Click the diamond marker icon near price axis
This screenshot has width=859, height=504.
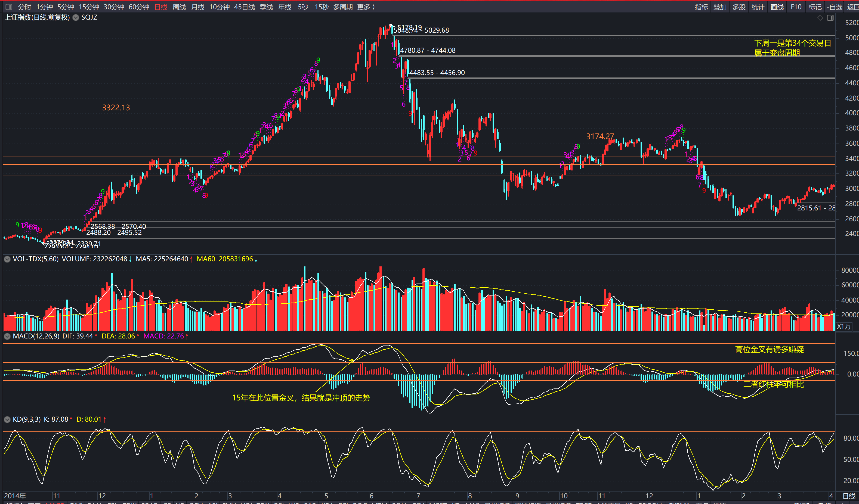(820, 18)
